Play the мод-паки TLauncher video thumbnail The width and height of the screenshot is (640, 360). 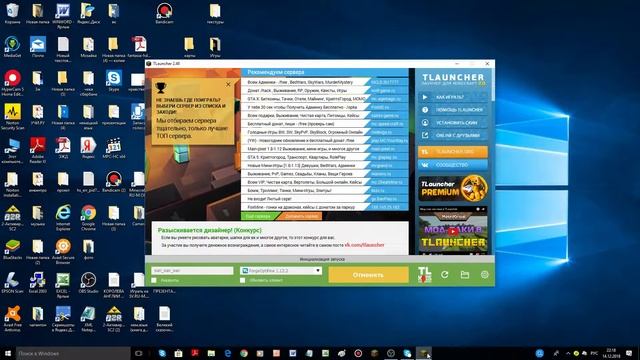pyautogui.click(x=453, y=231)
